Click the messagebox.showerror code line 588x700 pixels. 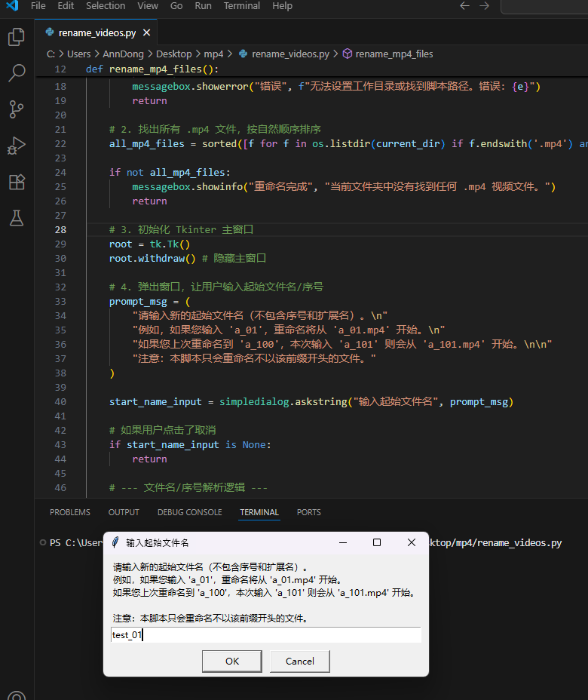pos(336,87)
